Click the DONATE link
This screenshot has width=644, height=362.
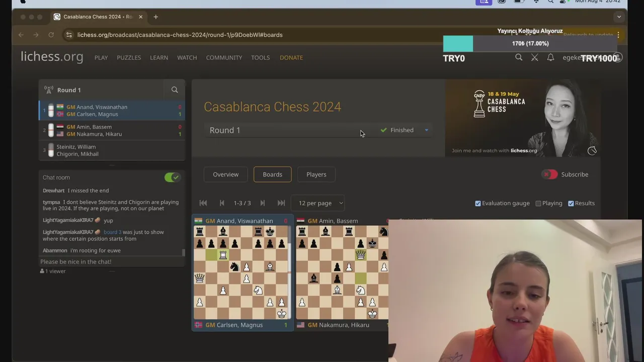[x=291, y=57]
